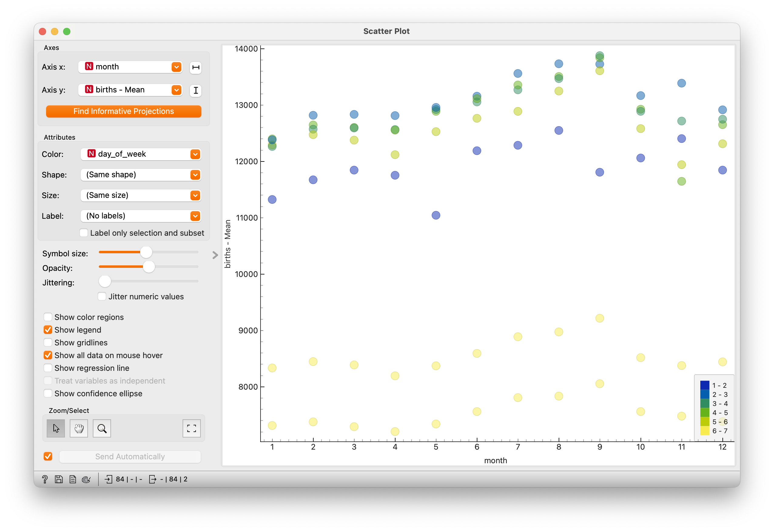
Task: Toggle Show regression line option
Action: 48,368
